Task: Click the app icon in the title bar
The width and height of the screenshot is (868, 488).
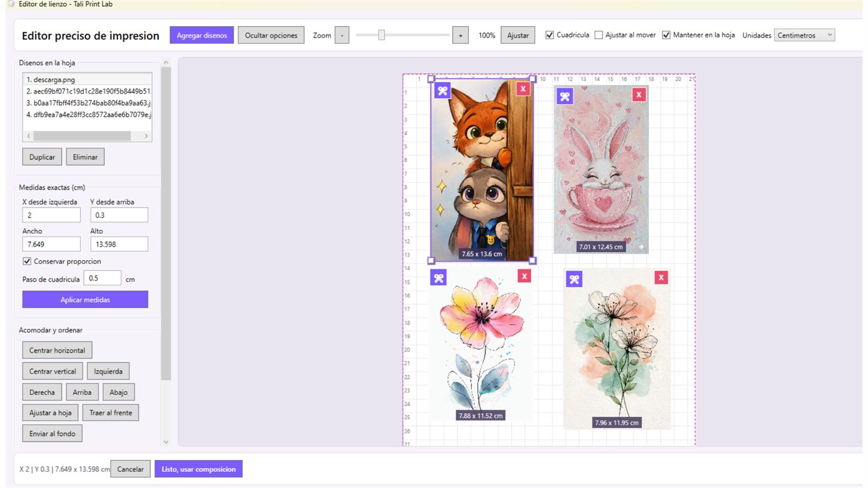Action: point(10,4)
